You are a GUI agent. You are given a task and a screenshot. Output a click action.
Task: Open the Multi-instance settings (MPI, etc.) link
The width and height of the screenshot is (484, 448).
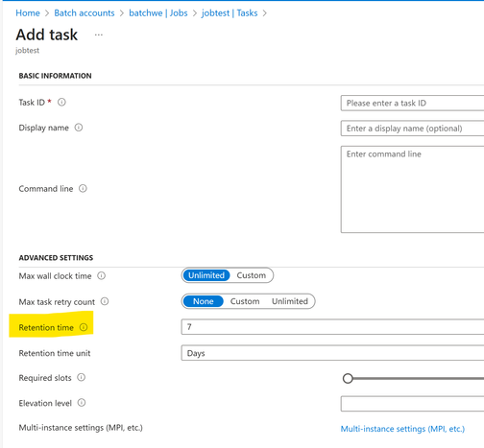click(x=402, y=429)
